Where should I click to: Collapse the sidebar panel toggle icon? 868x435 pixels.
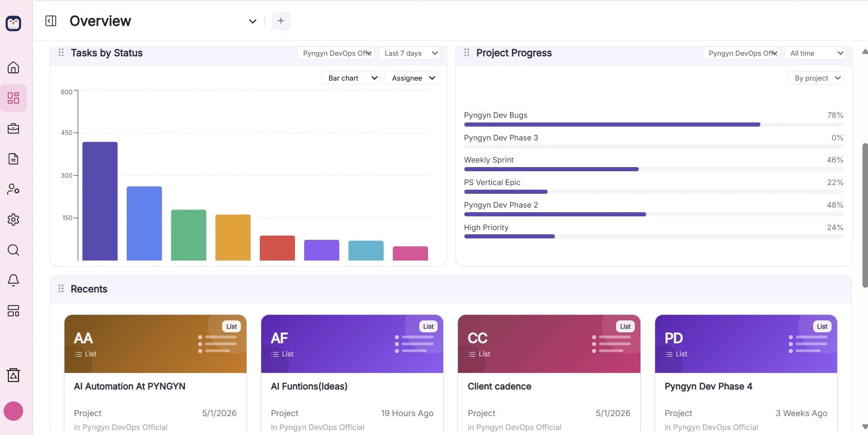[51, 21]
